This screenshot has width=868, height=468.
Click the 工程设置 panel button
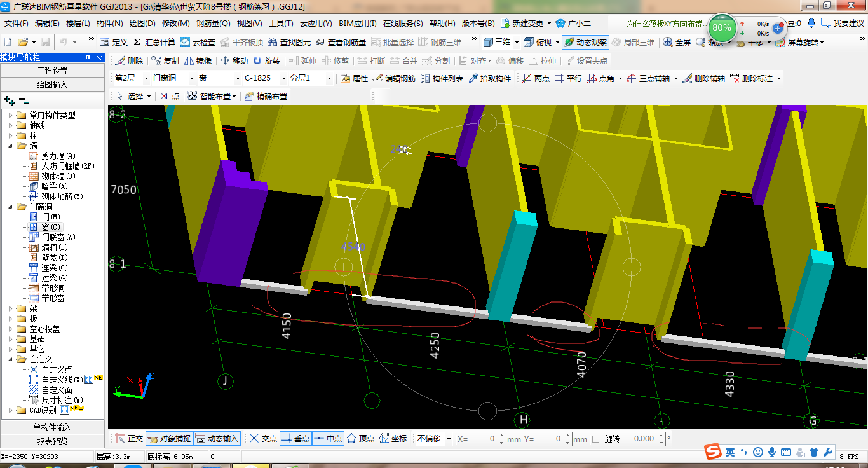(x=52, y=71)
